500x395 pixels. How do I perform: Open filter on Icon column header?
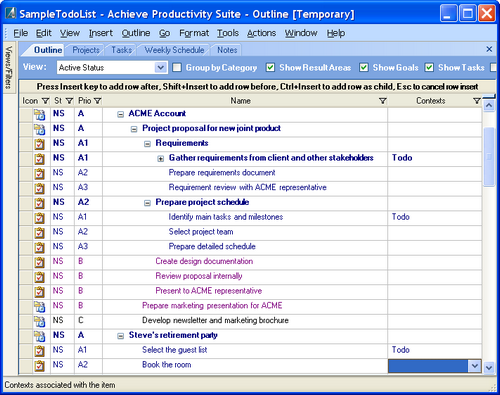coord(46,101)
